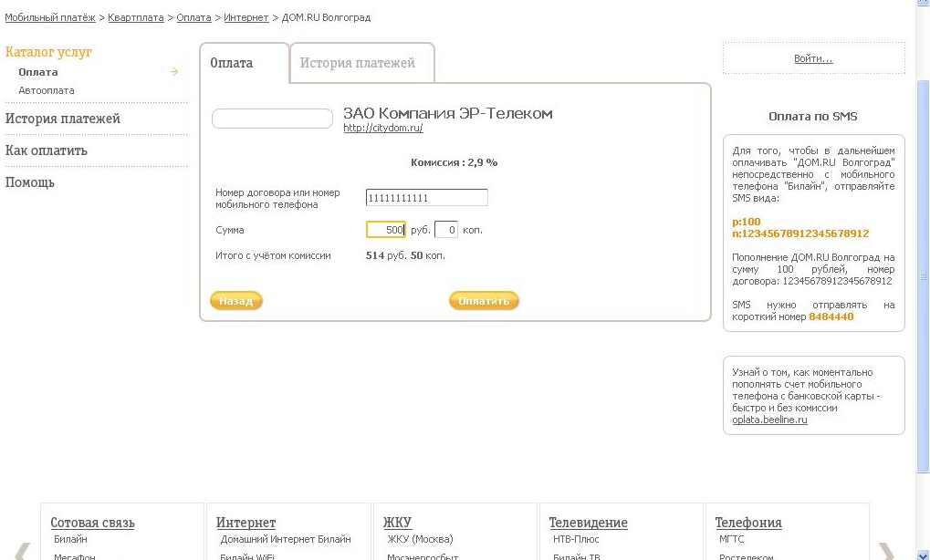Click the rubles amount field containing 500
930x560 pixels.
[x=385, y=230]
